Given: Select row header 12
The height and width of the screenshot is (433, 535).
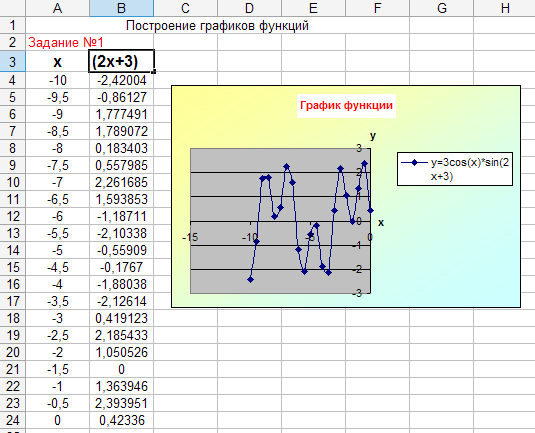Looking at the screenshot, I should click(13, 216).
